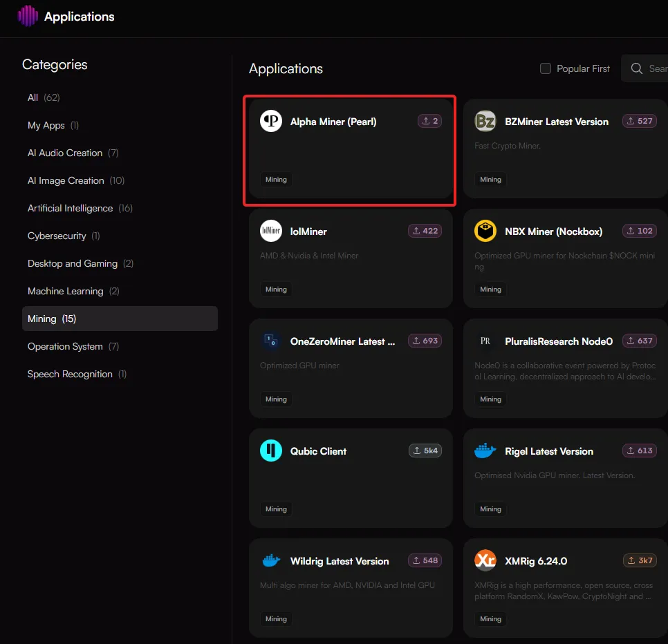Open the Qubic Client title
Image resolution: width=668 pixels, height=644 pixels.
(318, 451)
